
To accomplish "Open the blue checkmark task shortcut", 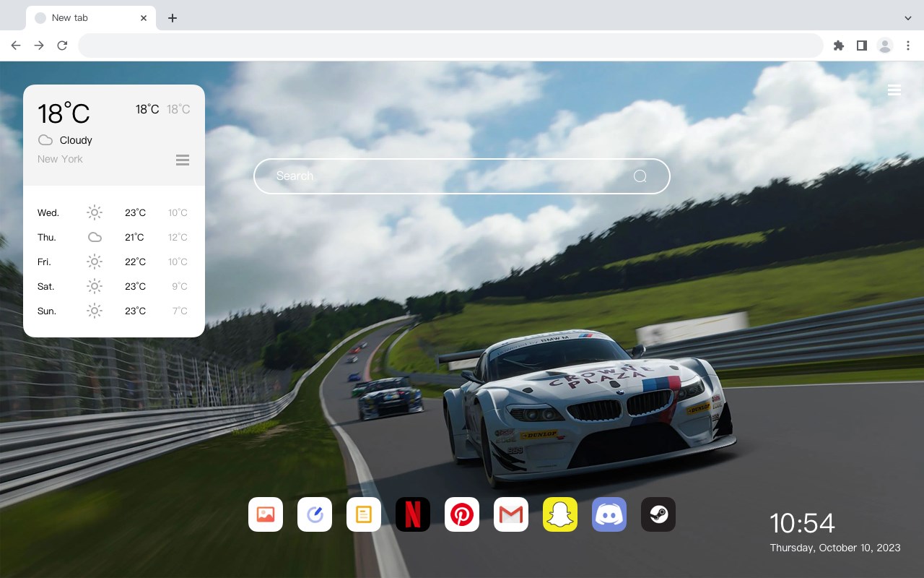I will 315,514.
